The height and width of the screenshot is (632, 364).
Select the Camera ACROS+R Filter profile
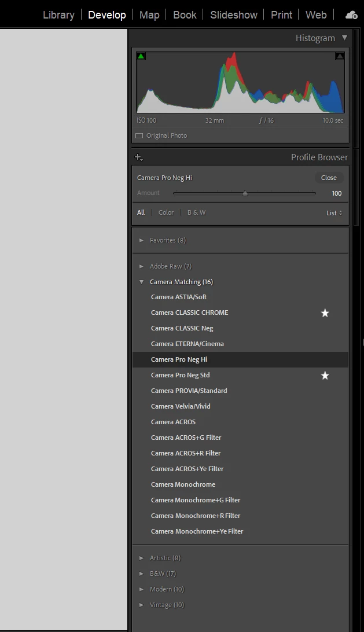(x=240, y=453)
